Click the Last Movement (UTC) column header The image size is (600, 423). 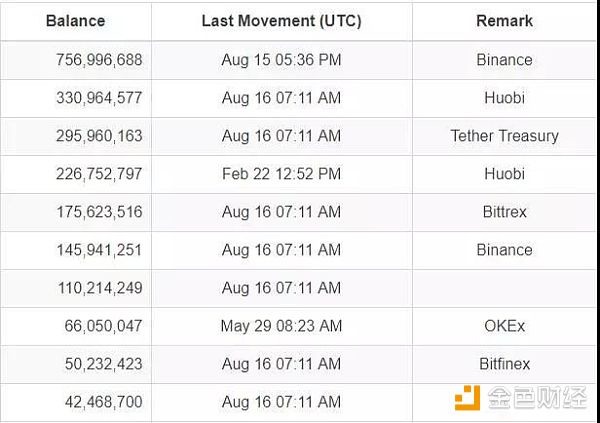coord(282,21)
